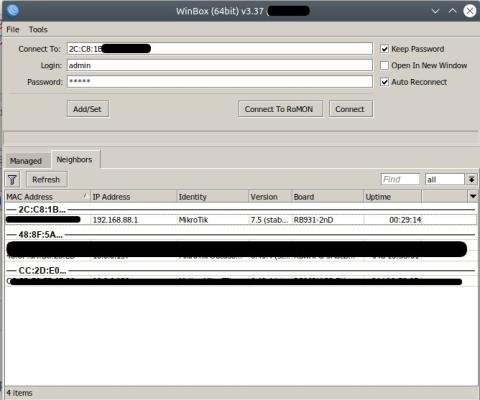Sort by IP Address column header
Viewport: 480px width, 400px height.
[133, 197]
